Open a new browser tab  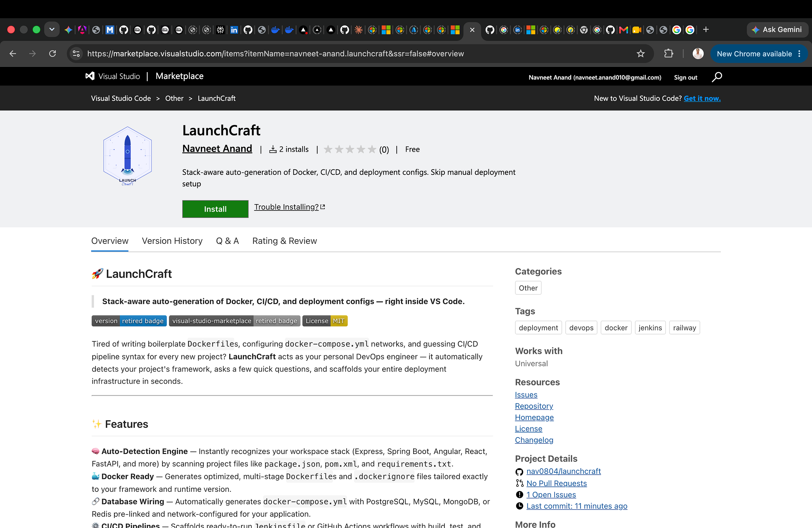coord(706,30)
